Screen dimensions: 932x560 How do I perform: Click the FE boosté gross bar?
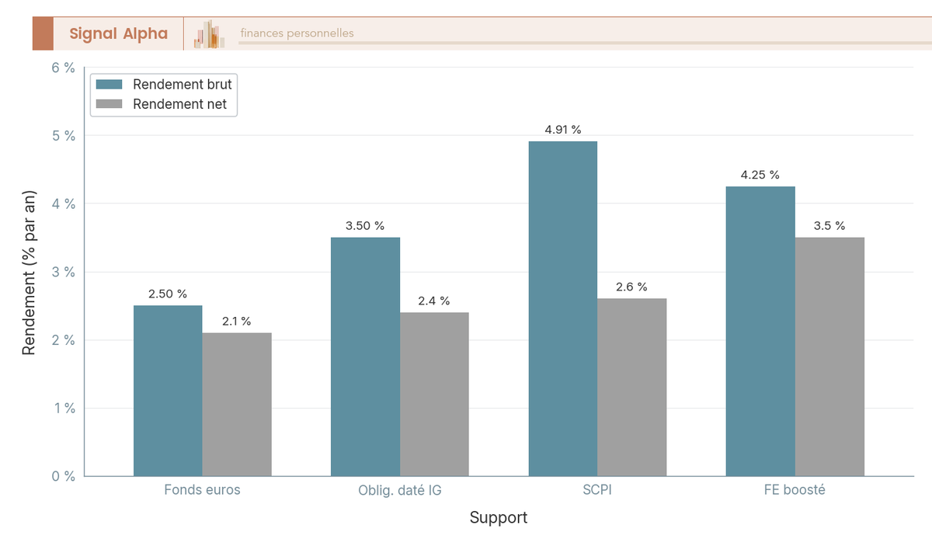[x=760, y=331]
